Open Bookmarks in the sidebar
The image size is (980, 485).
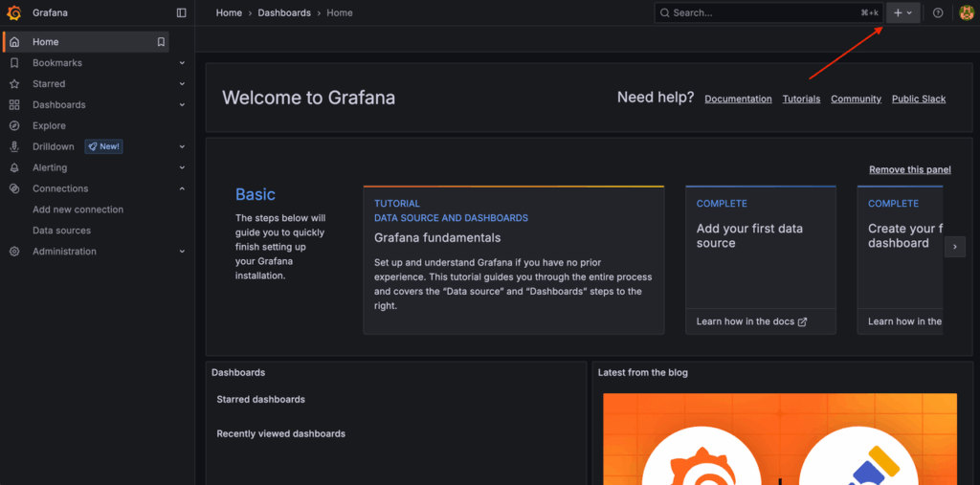click(x=56, y=63)
